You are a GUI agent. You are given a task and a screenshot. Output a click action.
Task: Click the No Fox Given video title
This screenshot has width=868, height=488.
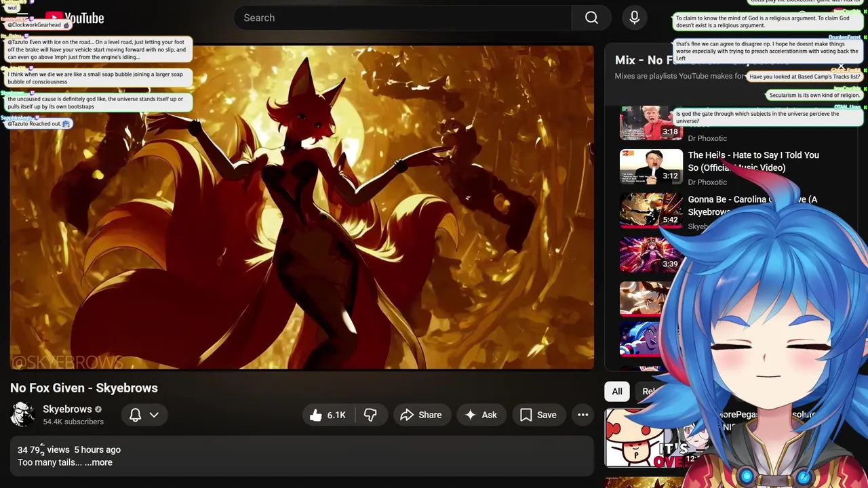[84, 388]
